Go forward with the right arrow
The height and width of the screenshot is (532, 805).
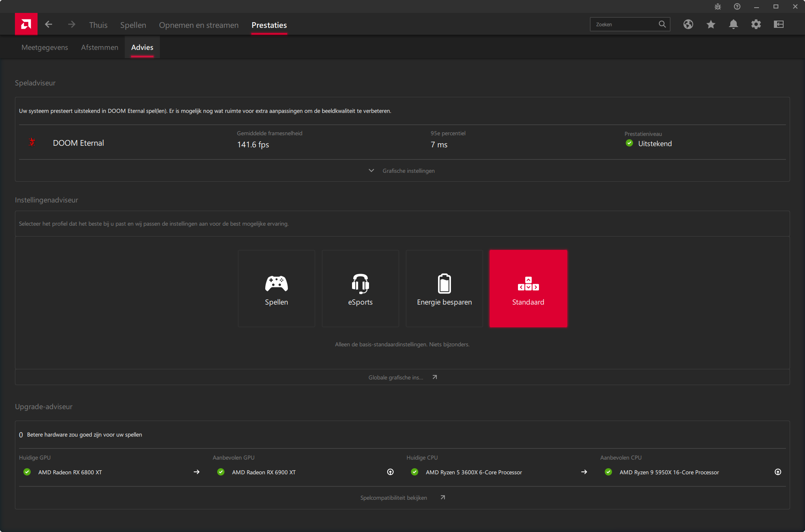[71, 25]
